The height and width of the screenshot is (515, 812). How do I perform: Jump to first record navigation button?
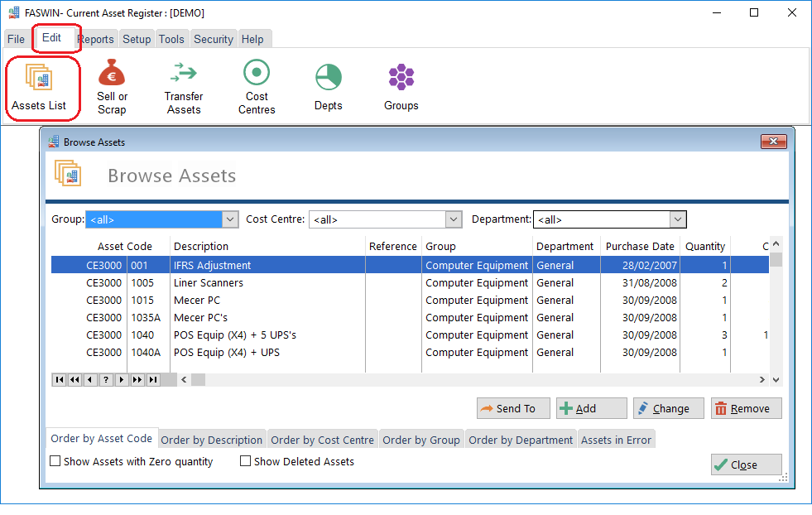60,380
